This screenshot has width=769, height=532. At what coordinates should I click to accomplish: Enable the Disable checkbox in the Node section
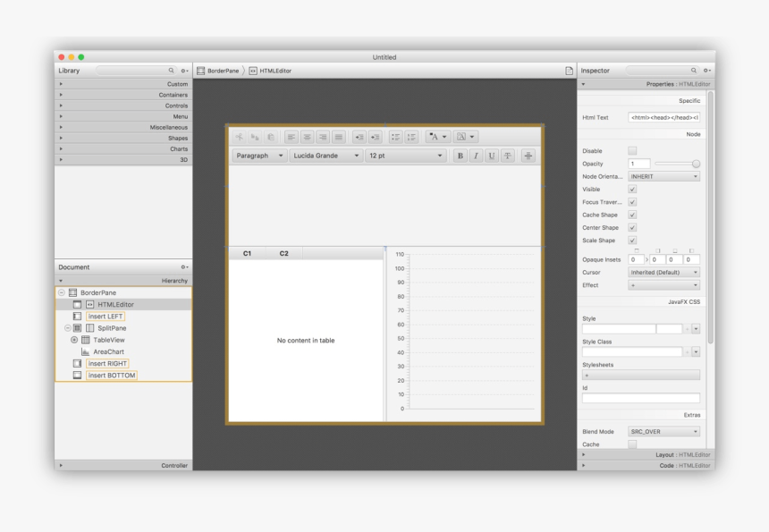coord(632,150)
